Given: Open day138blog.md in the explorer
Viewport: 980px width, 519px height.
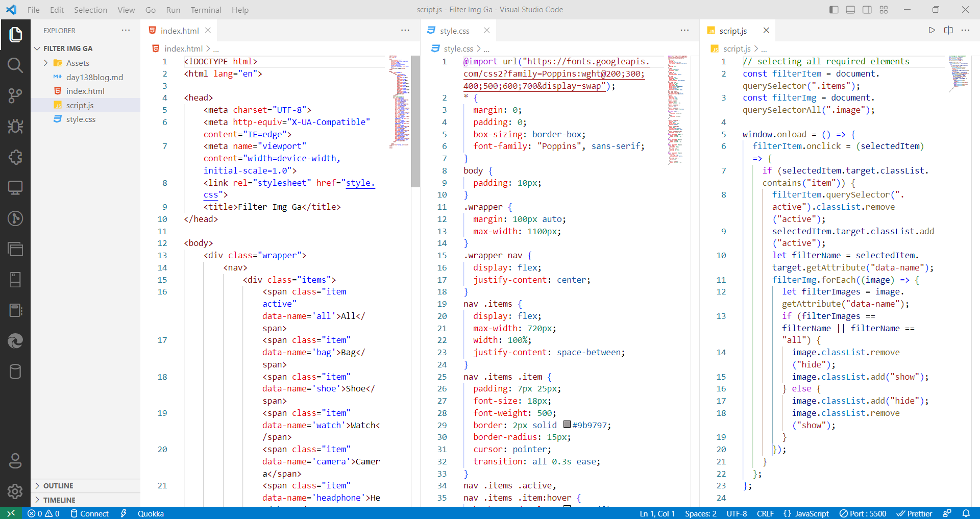Looking at the screenshot, I should (85, 77).
